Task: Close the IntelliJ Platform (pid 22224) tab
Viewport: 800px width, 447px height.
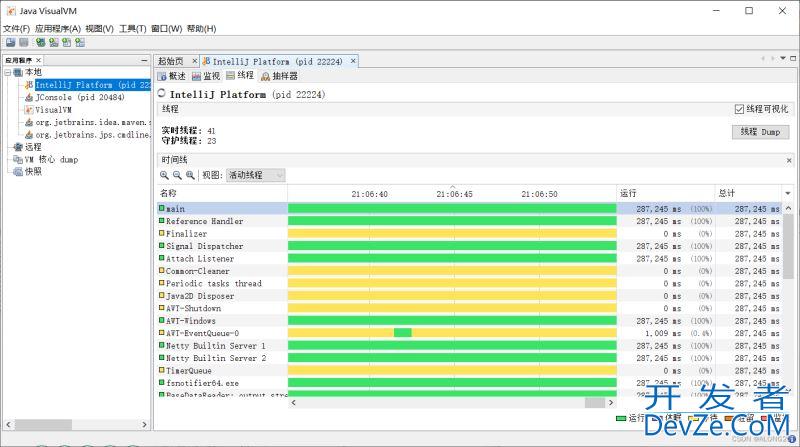Action: click(x=353, y=61)
